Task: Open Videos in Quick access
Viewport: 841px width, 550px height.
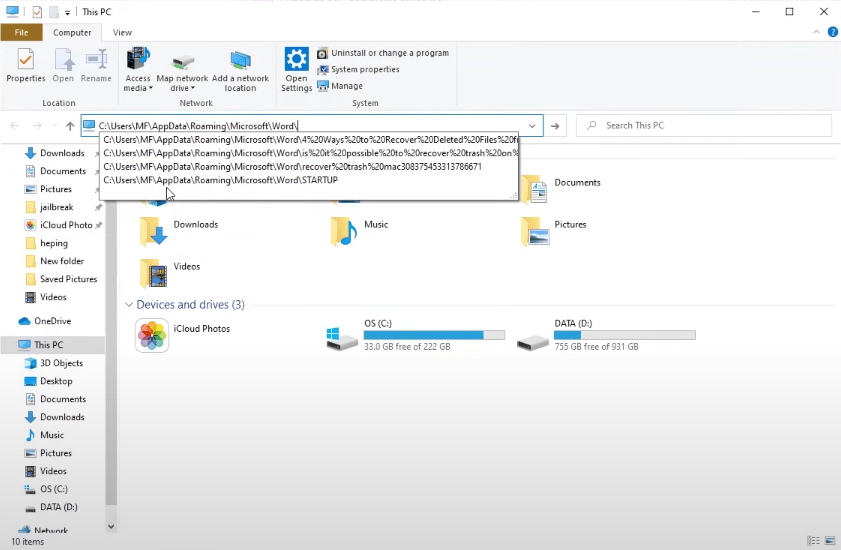Action: point(53,297)
